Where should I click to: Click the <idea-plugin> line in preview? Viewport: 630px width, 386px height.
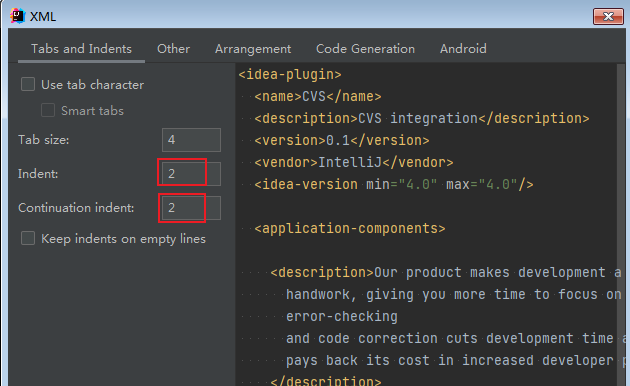(290, 74)
